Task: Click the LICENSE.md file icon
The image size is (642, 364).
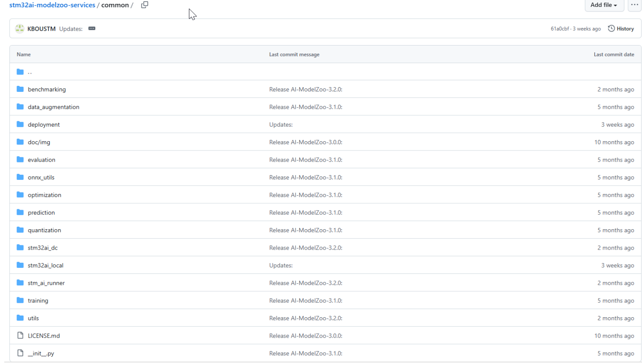Action: pyautogui.click(x=20, y=336)
